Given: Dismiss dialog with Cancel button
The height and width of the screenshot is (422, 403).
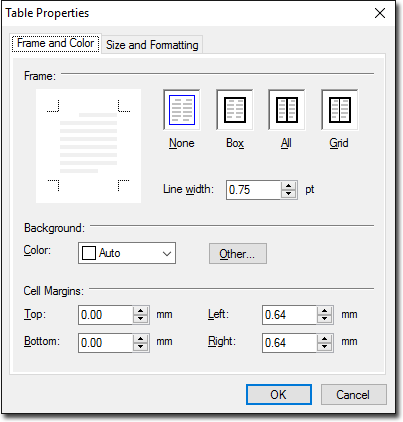Looking at the screenshot, I should click(x=353, y=395).
